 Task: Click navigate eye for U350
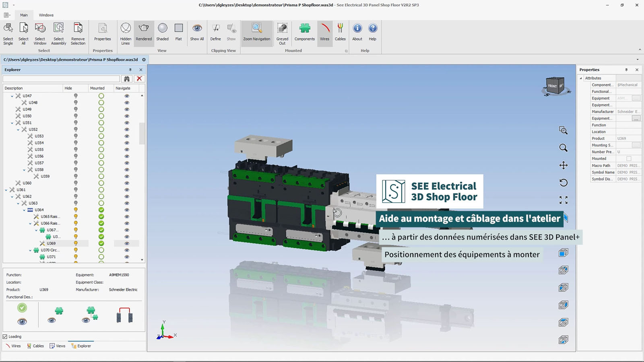pos(127,116)
